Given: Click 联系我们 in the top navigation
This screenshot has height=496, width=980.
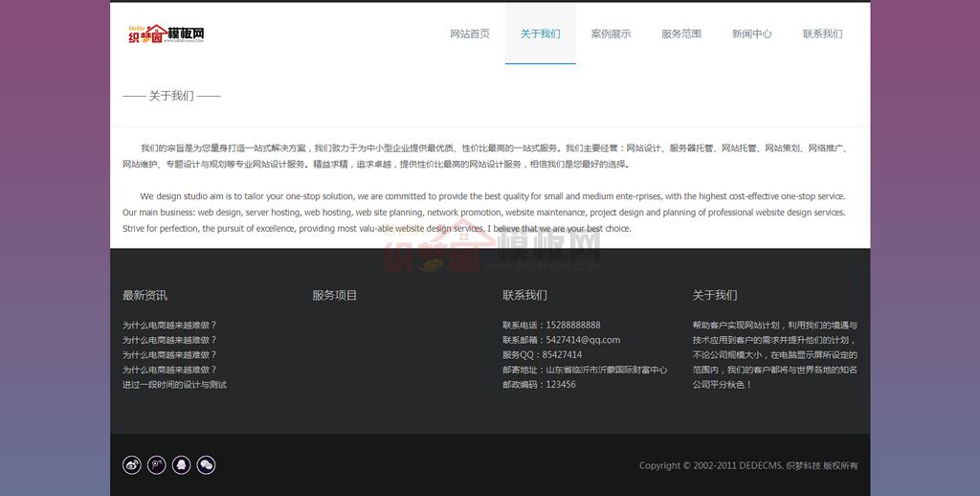Looking at the screenshot, I should (822, 34).
